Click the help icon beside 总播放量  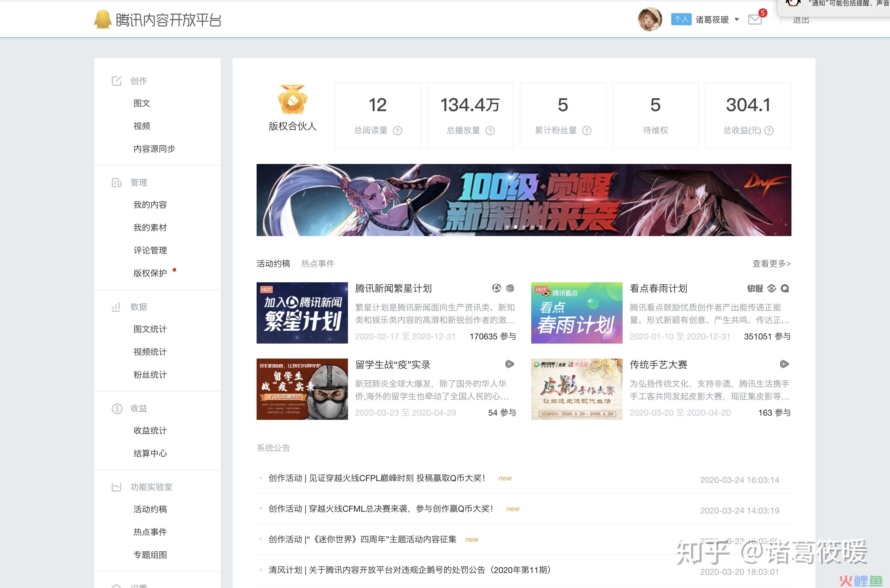490,131
